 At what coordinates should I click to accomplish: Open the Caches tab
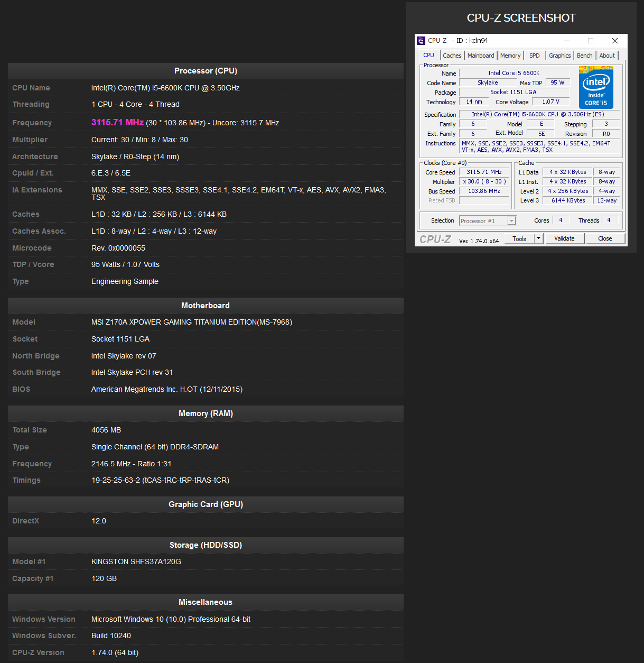452,56
